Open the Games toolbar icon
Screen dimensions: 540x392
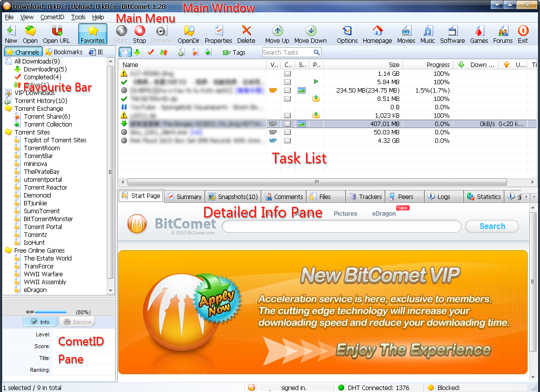click(x=479, y=34)
